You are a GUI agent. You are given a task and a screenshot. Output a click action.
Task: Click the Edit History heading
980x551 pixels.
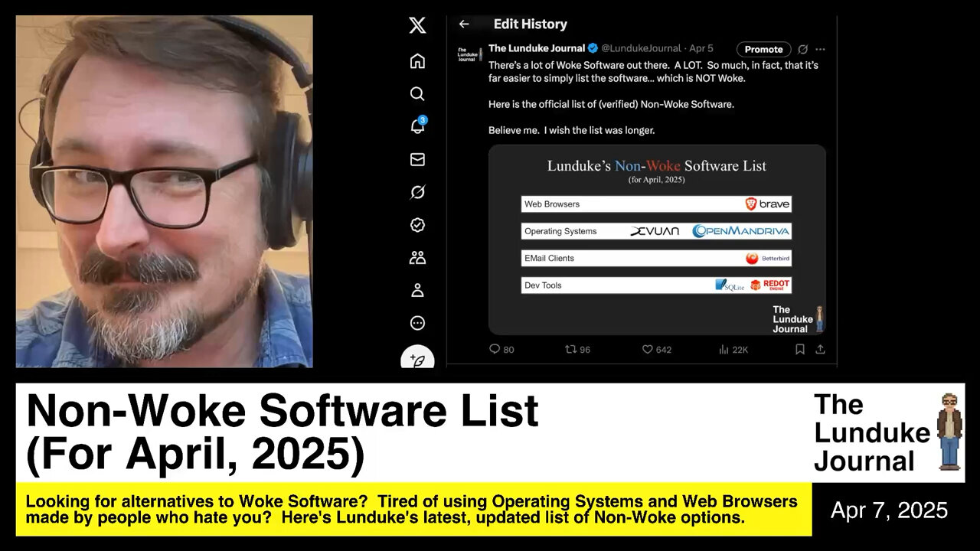point(530,24)
